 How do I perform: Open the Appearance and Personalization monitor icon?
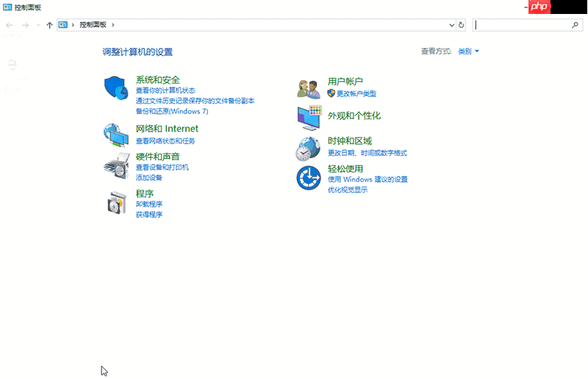309,118
